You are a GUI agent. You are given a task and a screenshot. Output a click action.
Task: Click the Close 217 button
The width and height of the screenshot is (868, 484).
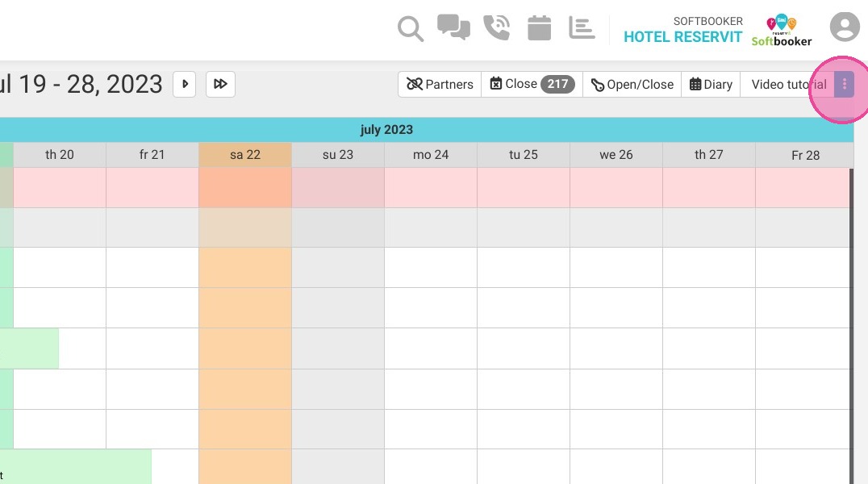tap(532, 84)
